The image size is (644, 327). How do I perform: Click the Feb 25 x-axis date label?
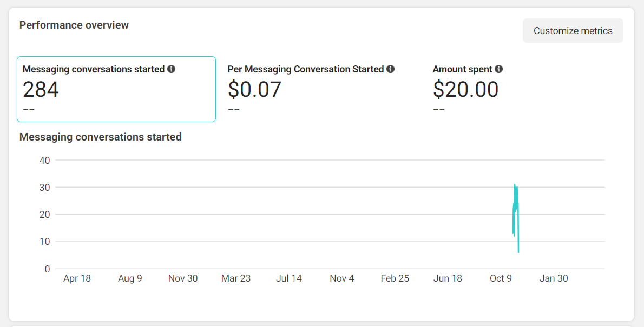[395, 278]
